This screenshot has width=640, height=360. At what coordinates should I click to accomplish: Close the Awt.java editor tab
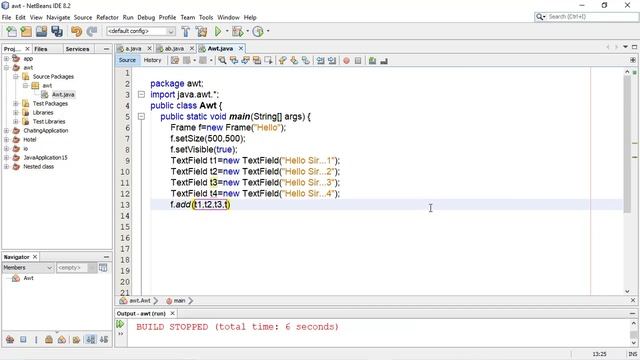(x=241, y=49)
